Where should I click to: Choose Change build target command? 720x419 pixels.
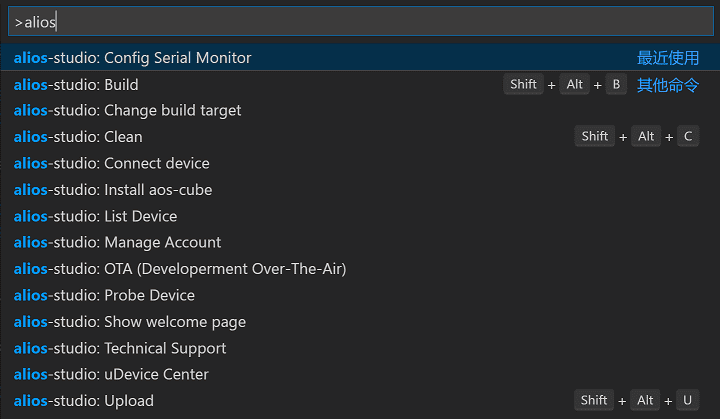[x=128, y=111]
